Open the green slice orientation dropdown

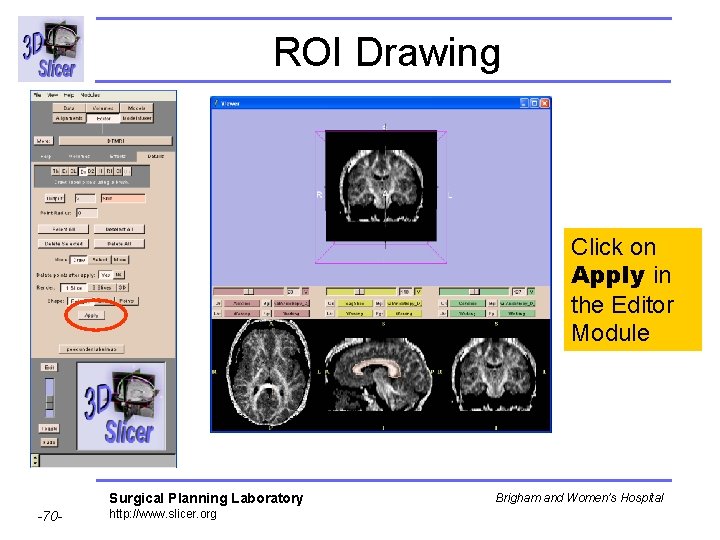(x=467, y=304)
